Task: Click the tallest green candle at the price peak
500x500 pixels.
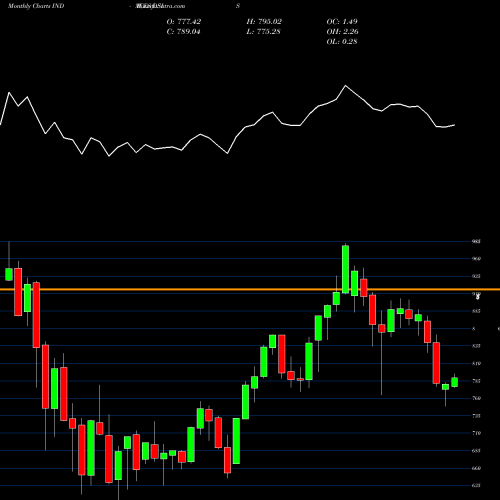Action: tap(345, 269)
